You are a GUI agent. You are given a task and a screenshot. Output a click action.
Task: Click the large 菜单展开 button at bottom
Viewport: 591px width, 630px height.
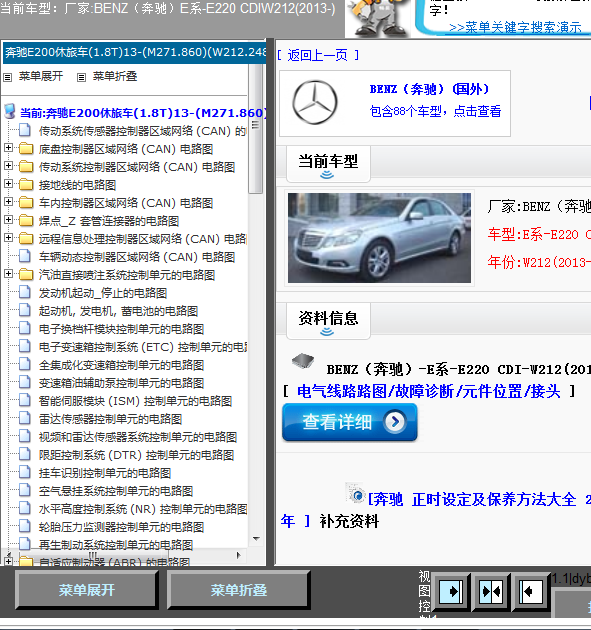click(x=87, y=590)
